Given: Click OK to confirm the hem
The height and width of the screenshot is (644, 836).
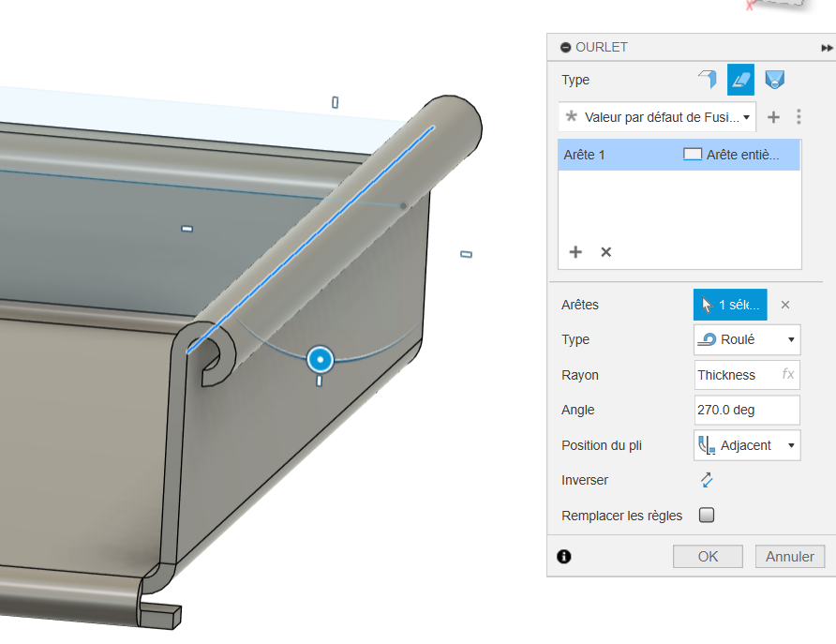Looking at the screenshot, I should coord(708,557).
